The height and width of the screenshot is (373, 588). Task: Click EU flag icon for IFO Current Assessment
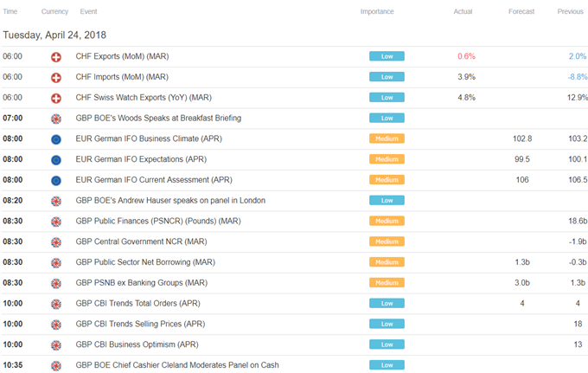[x=56, y=181]
